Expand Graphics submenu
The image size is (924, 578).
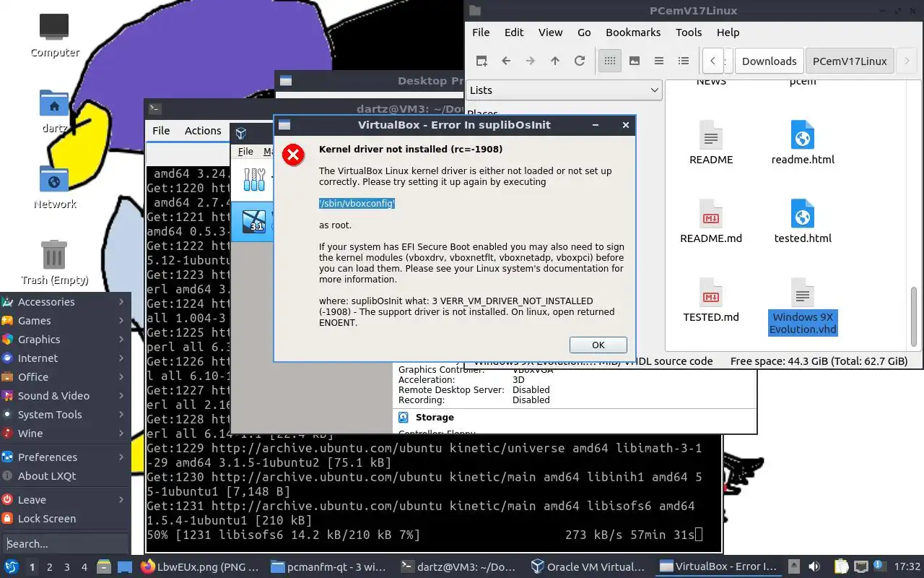65,340
